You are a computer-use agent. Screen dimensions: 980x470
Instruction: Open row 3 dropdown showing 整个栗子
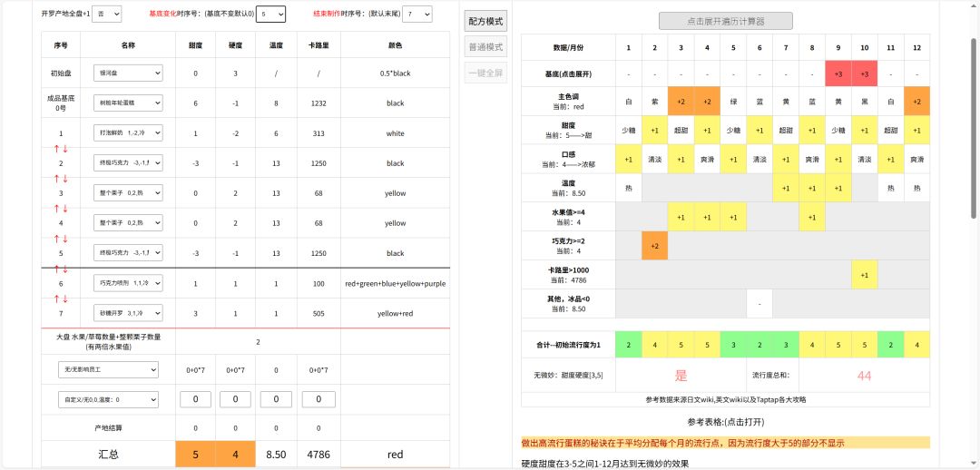(128, 193)
